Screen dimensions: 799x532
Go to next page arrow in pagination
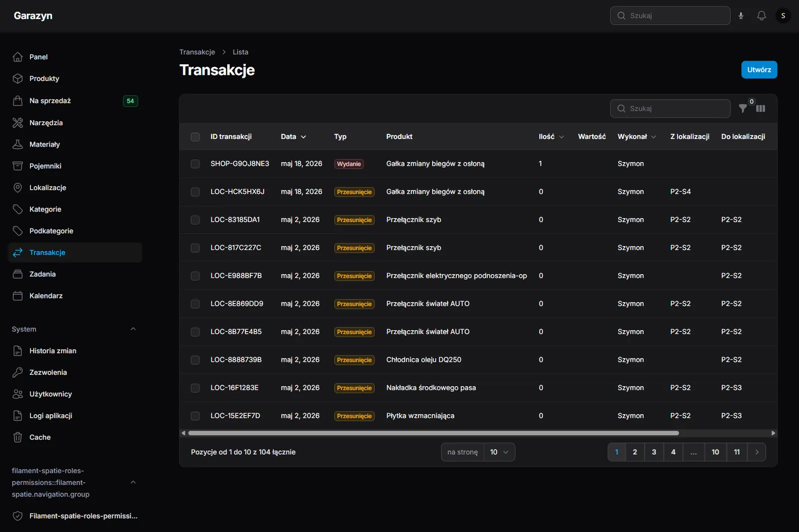[757, 452]
